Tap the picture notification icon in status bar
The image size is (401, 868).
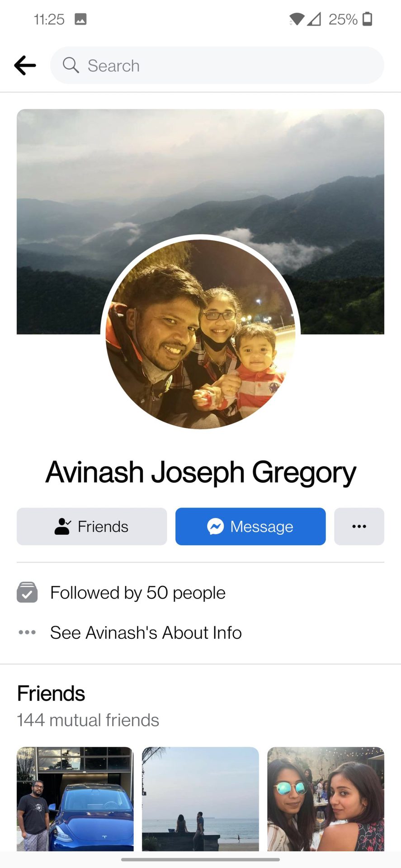coord(80,19)
